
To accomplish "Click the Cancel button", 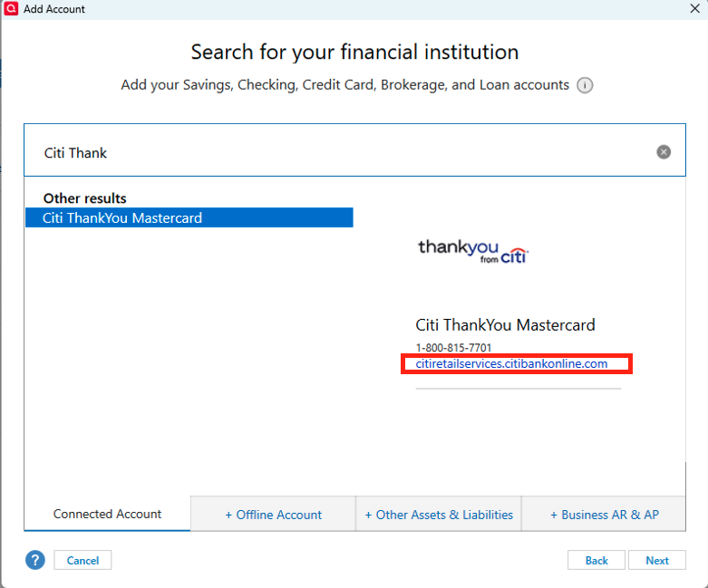I will coord(82,560).
